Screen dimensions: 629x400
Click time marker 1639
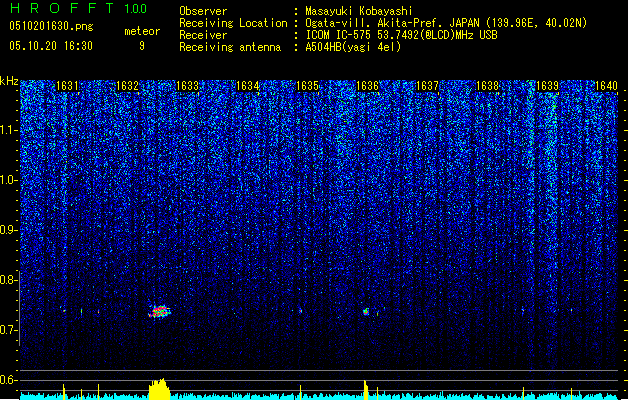pos(547,86)
